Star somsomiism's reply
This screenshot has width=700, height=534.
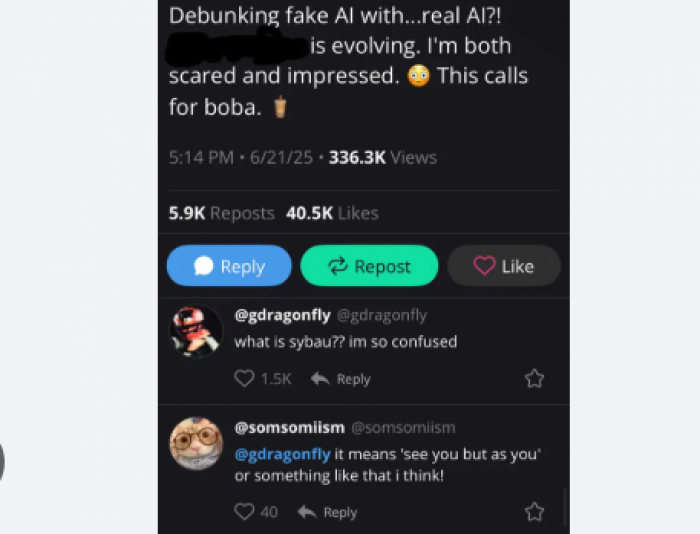(x=535, y=512)
